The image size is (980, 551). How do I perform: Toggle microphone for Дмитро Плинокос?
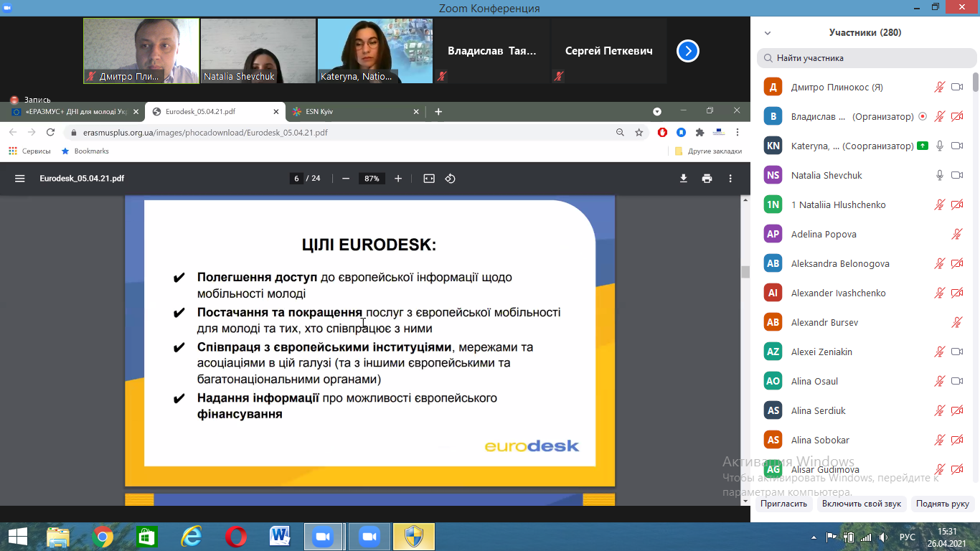(x=939, y=87)
